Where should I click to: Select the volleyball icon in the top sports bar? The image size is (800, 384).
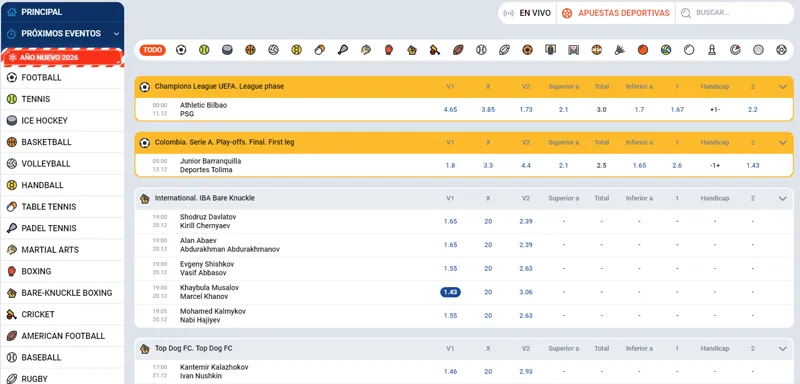273,50
